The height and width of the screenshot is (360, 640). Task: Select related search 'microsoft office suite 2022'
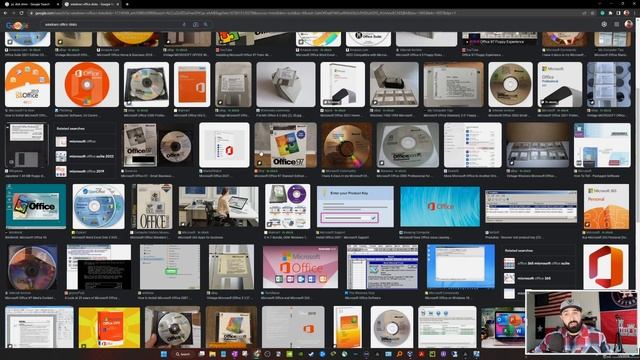pos(85,156)
